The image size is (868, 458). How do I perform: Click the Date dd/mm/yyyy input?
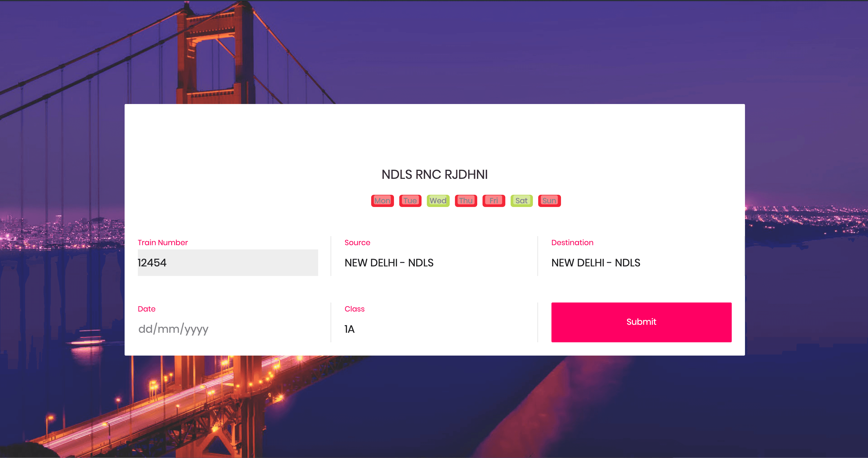[227, 329]
